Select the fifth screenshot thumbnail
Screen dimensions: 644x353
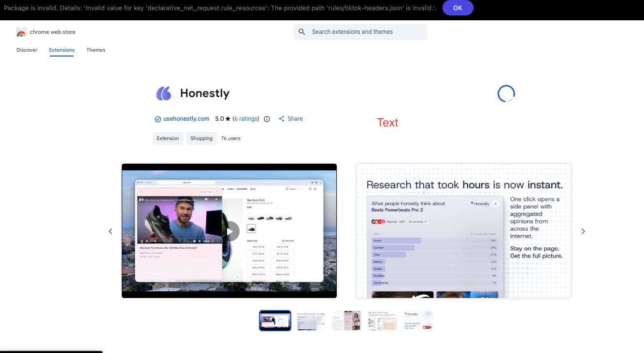click(x=418, y=321)
